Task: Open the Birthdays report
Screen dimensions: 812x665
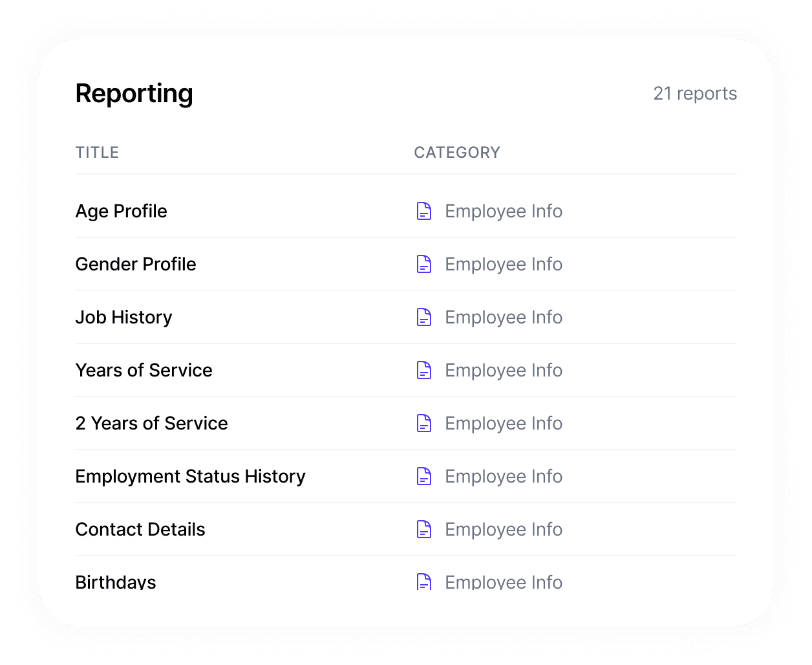Action: coord(115,581)
